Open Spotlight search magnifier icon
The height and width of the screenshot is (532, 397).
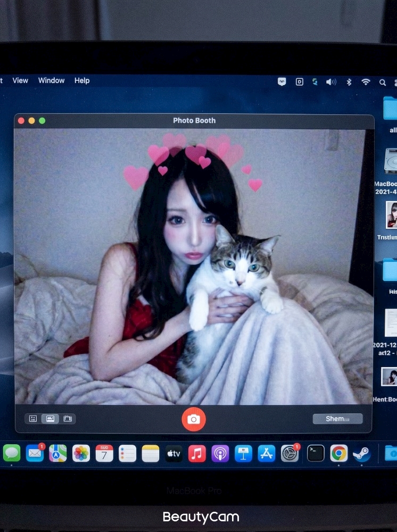383,82
